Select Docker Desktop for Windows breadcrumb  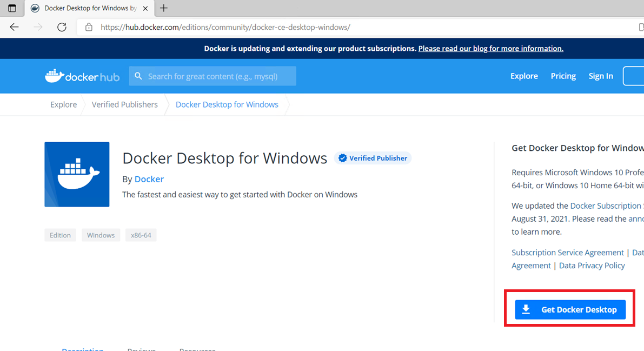pos(227,104)
